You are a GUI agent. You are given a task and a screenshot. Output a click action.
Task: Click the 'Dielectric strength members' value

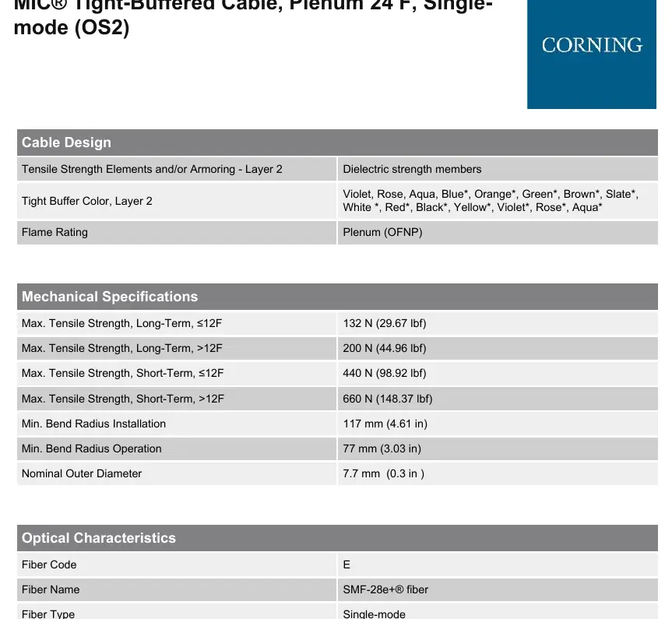[x=412, y=169]
